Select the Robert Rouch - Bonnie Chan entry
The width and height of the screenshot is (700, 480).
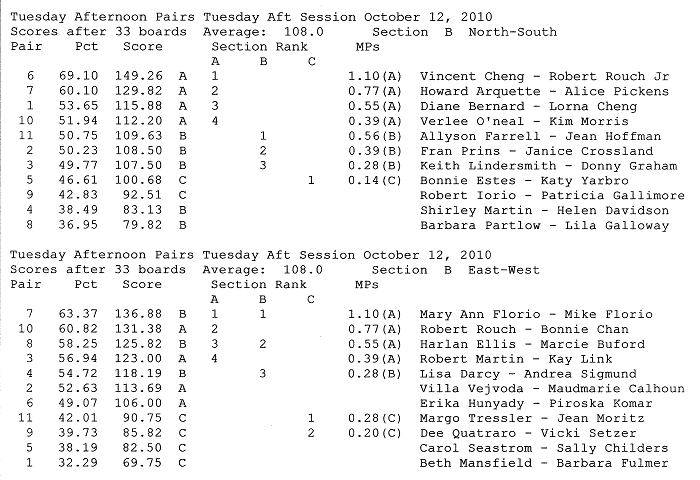(524, 330)
